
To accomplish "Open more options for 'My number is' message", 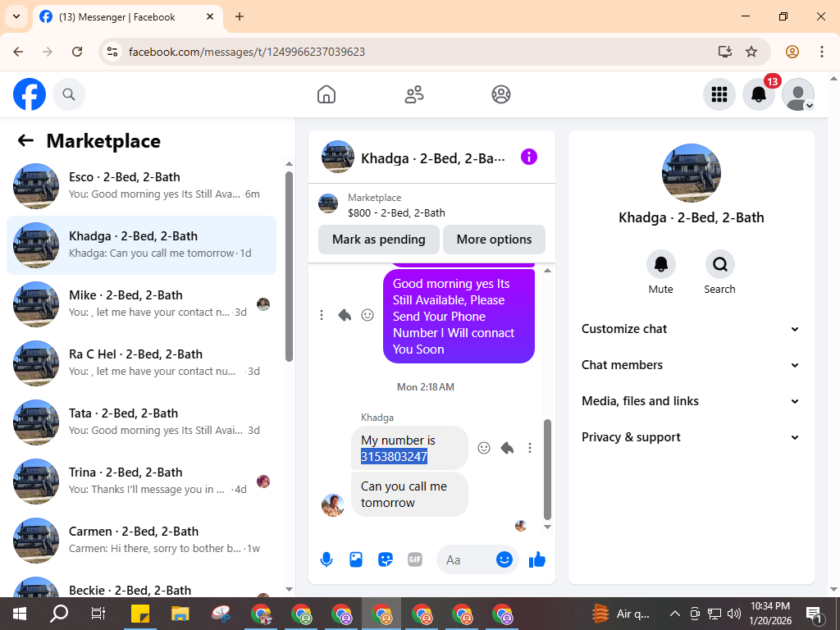I will pos(530,448).
